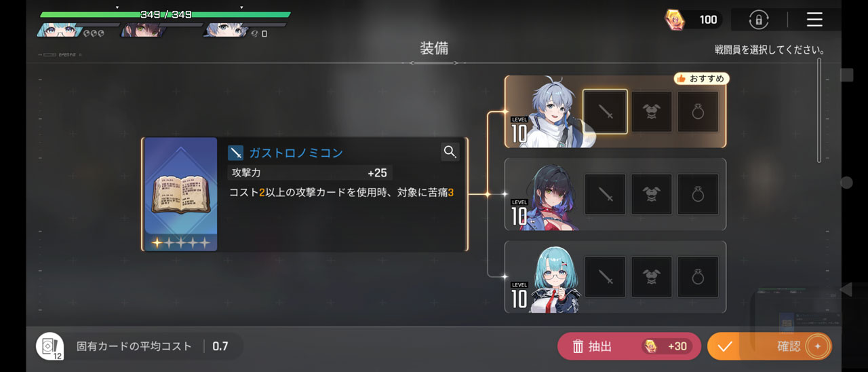This screenshot has height=372, width=868.
Task: Select weapon slot of black-haired character
Action: click(x=606, y=195)
